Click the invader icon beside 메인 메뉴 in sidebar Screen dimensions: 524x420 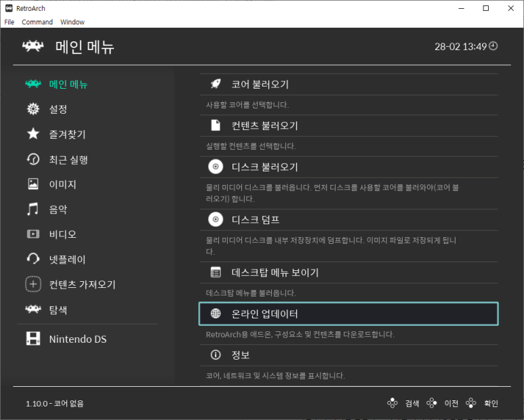[x=33, y=83]
